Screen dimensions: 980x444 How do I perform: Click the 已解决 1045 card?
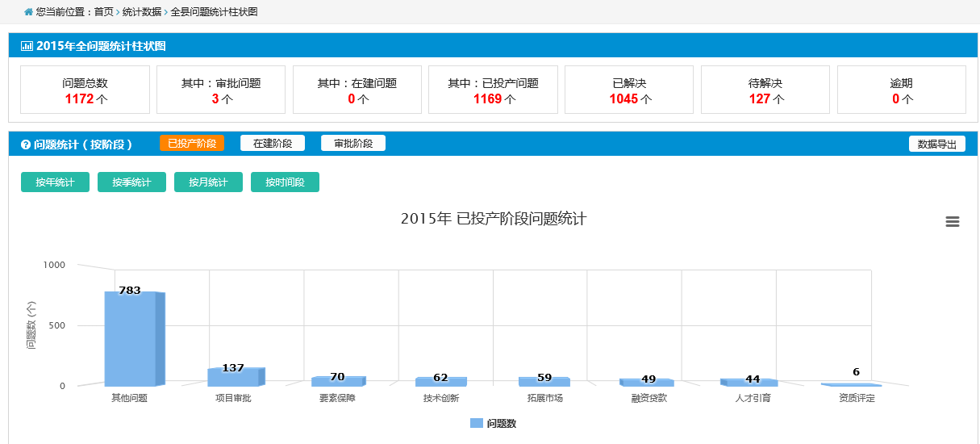[x=629, y=90]
